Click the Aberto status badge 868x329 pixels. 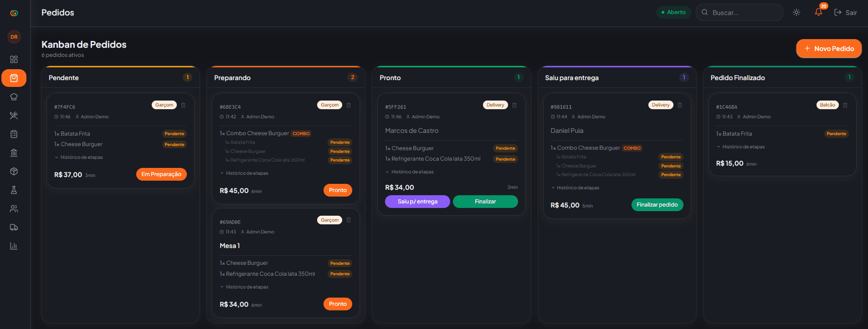tap(673, 12)
